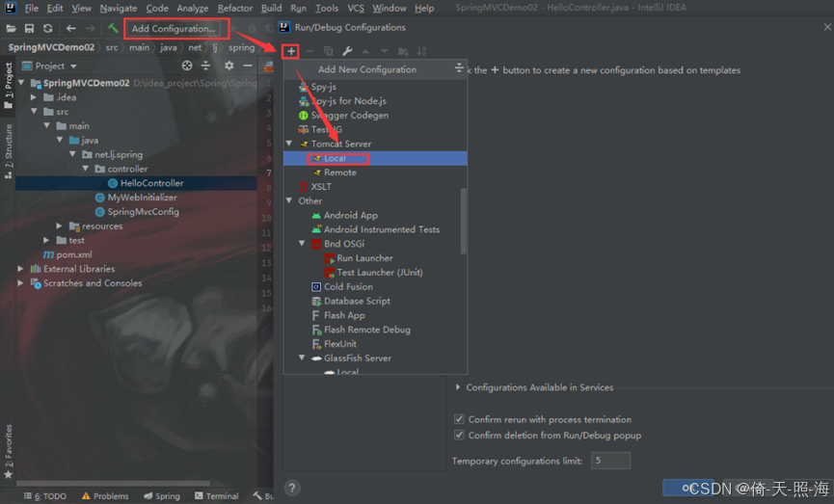Click the Save All toolbar icon
The height and width of the screenshot is (504, 834).
[x=29, y=29]
